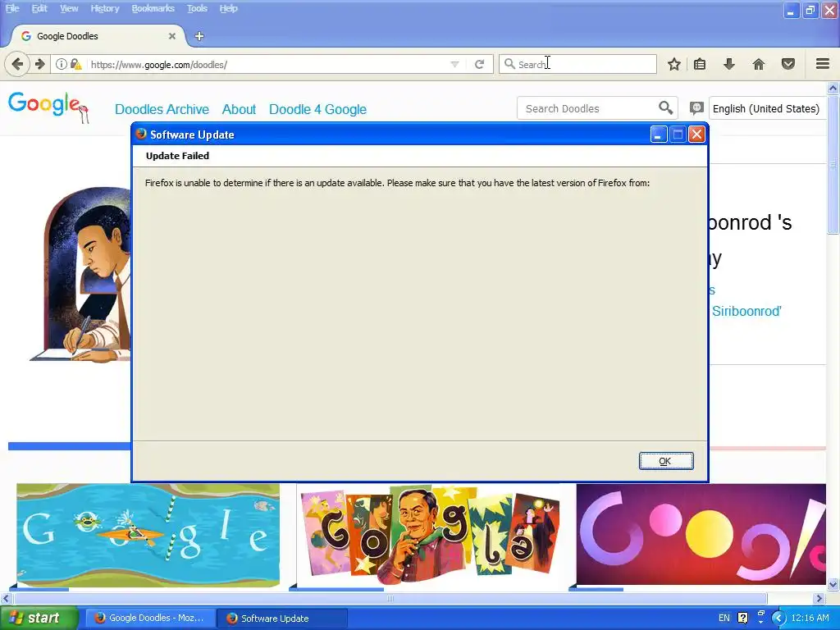The height and width of the screenshot is (630, 840).
Task: Show bookmarks list icon in toolbar
Action: (700, 64)
